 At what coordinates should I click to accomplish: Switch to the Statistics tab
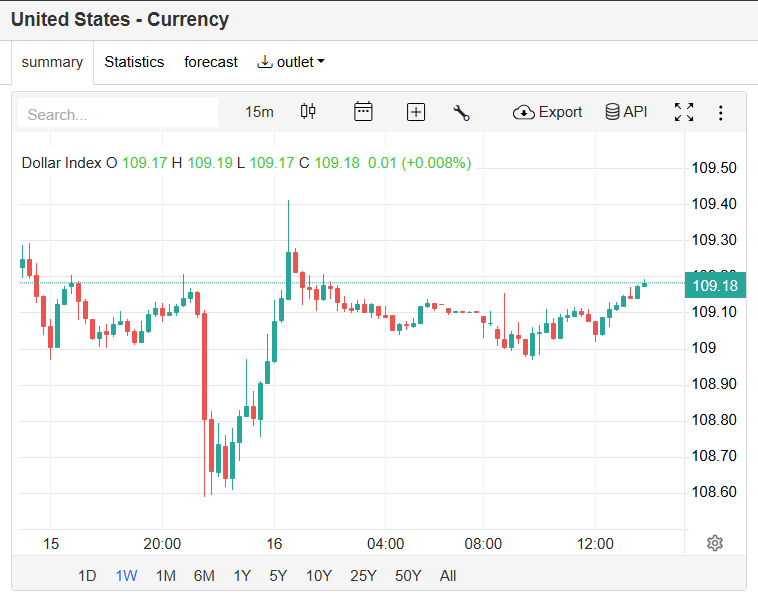tap(134, 62)
